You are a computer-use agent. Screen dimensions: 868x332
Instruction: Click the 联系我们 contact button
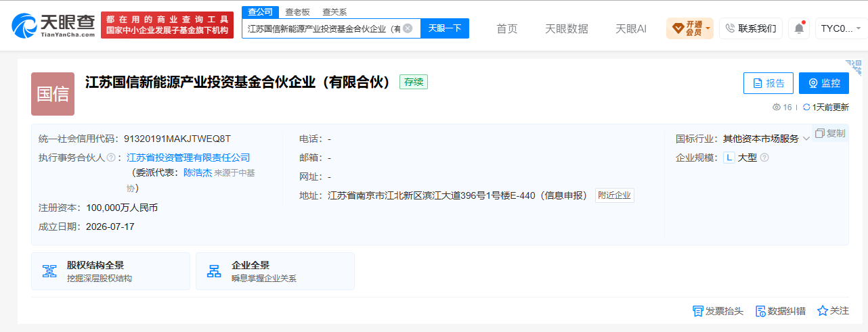pyautogui.click(x=751, y=28)
